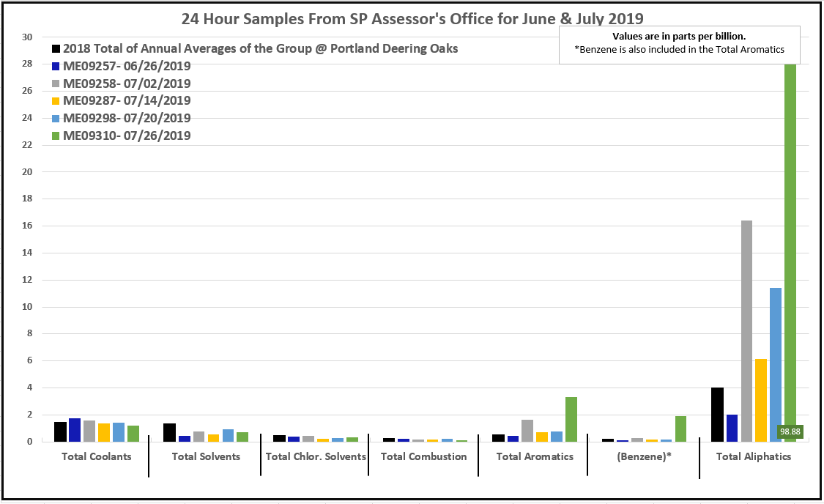The width and height of the screenshot is (824, 504).
Task: Click the light blue Total Aliphatics bar
Action: (x=775, y=364)
